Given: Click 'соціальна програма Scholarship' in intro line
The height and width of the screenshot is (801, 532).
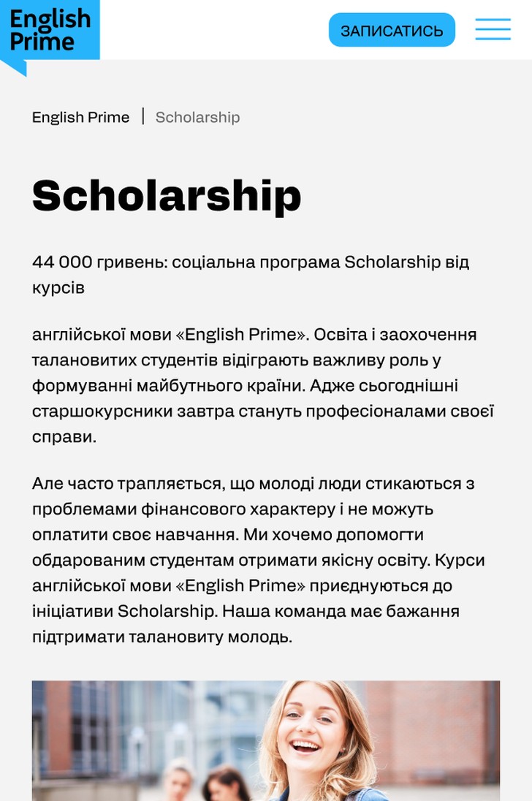Looking at the screenshot, I should [x=305, y=262].
